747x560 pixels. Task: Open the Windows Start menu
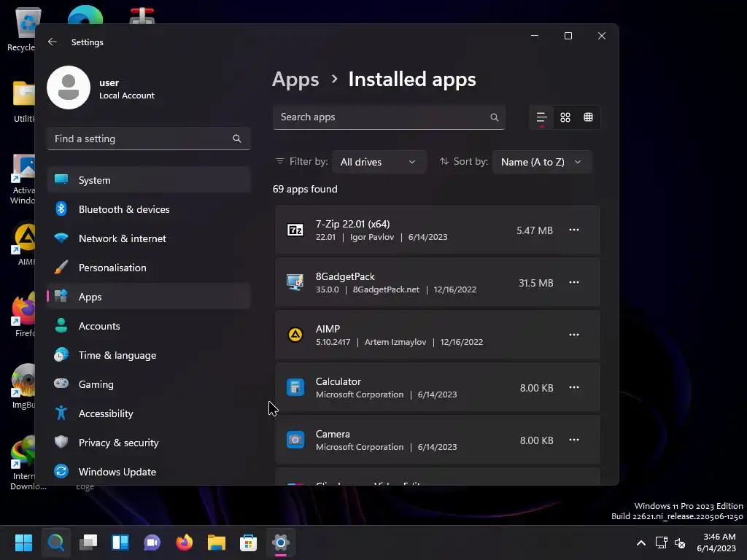point(23,542)
